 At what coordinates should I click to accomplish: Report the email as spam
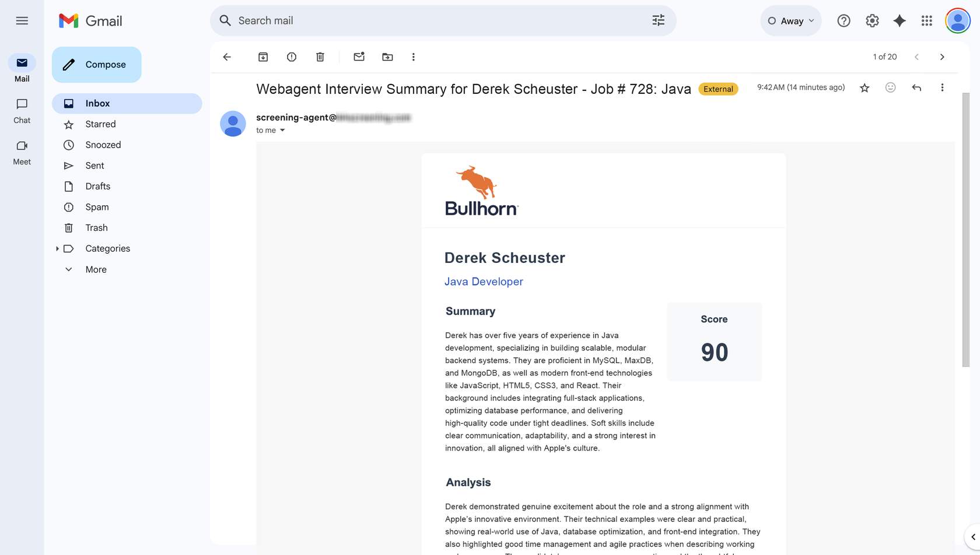tap(292, 57)
